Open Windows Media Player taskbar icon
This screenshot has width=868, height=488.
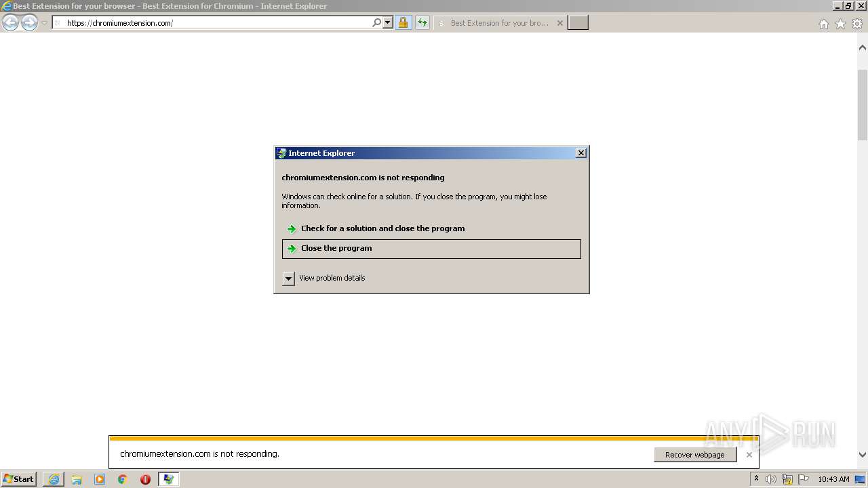pos(100,479)
